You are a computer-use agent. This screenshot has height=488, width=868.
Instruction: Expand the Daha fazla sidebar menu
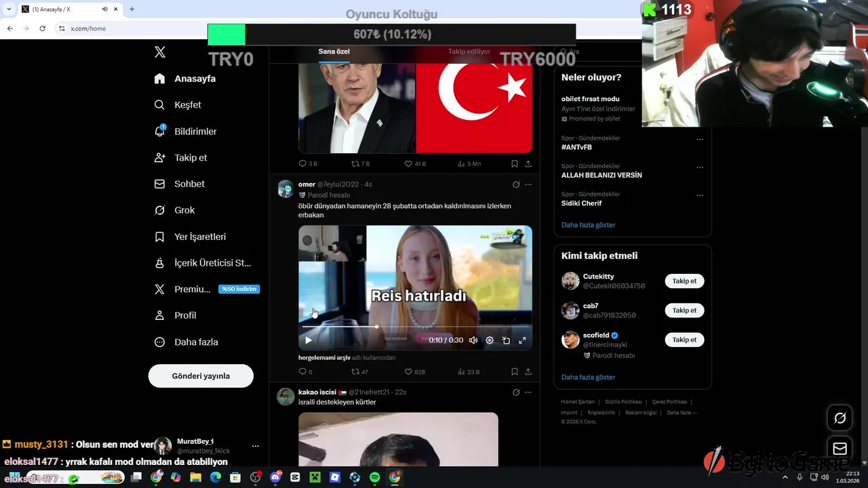186,342
